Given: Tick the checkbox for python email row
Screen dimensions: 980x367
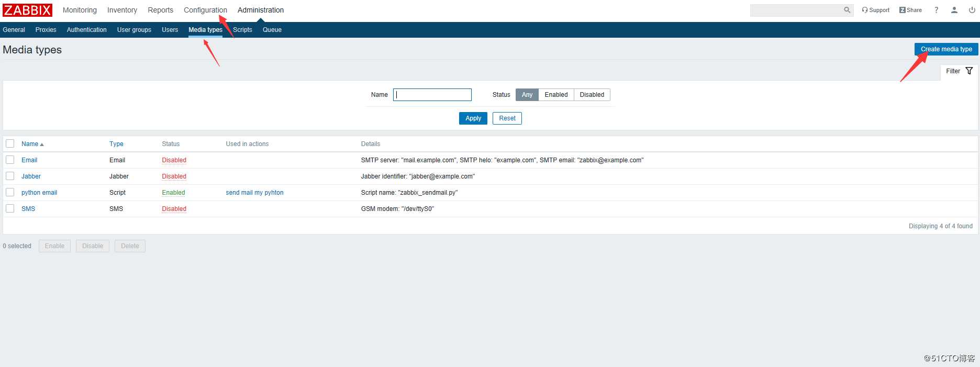Looking at the screenshot, I should [x=10, y=192].
